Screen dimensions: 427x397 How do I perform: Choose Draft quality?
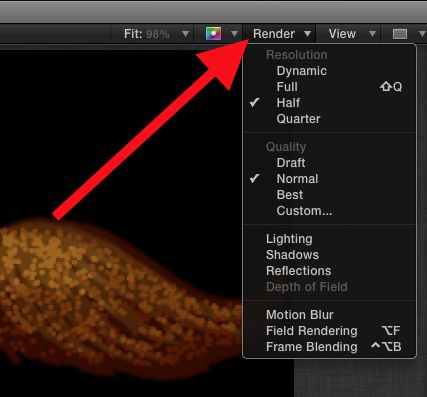point(329,163)
